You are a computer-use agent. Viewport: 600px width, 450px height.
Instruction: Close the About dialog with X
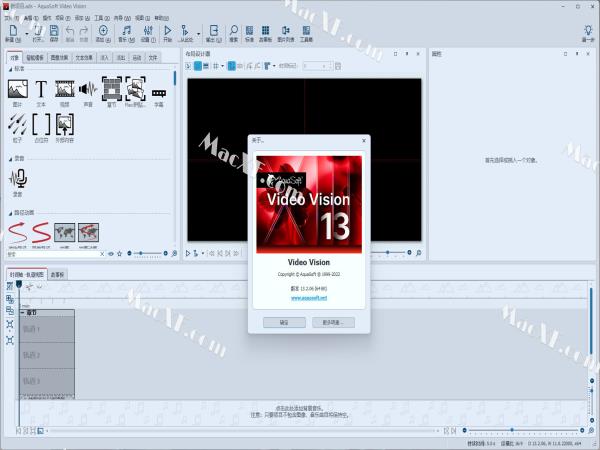364,140
